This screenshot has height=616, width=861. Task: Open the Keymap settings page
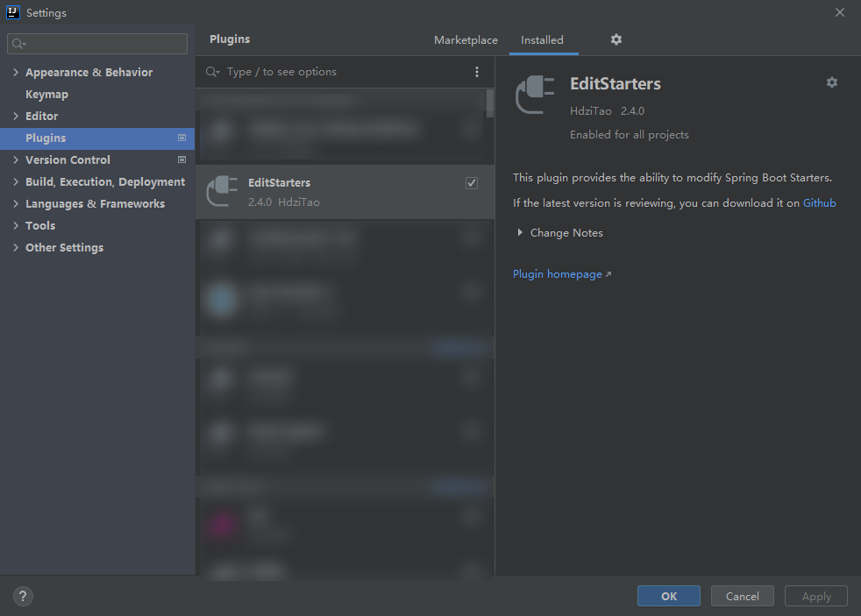point(46,95)
